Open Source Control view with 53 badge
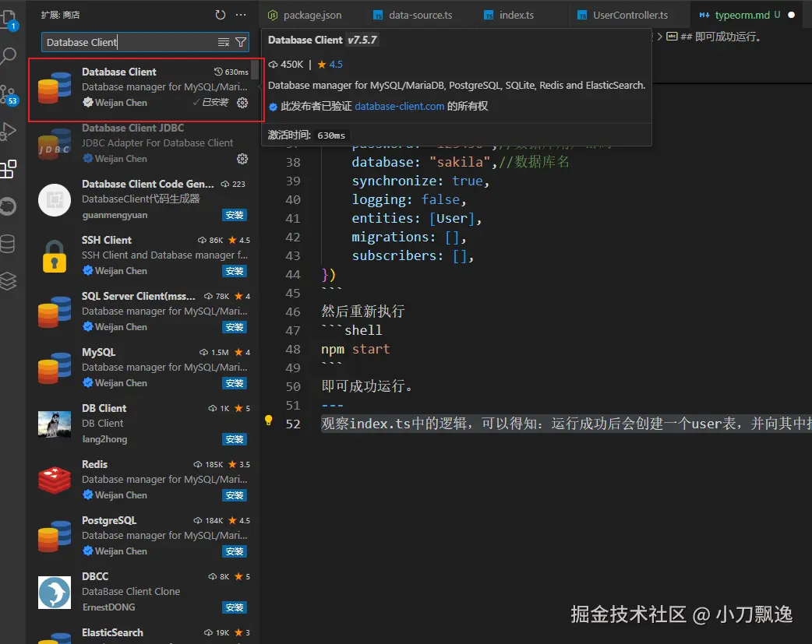This screenshot has height=644, width=812. click(9, 95)
